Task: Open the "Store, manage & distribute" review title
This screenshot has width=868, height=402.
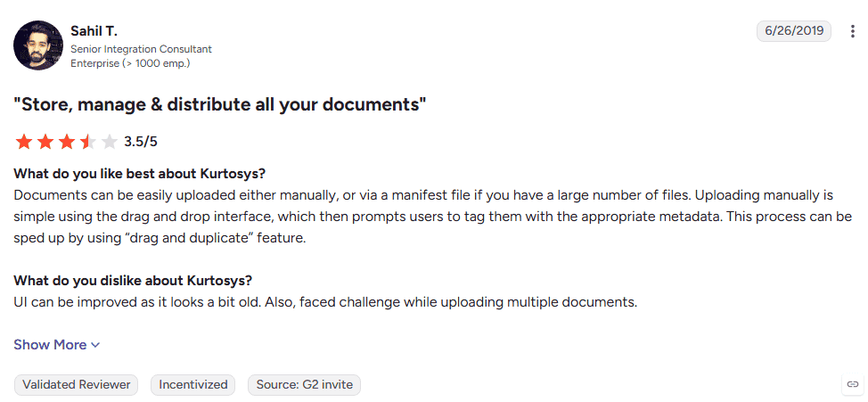Action: (x=220, y=104)
